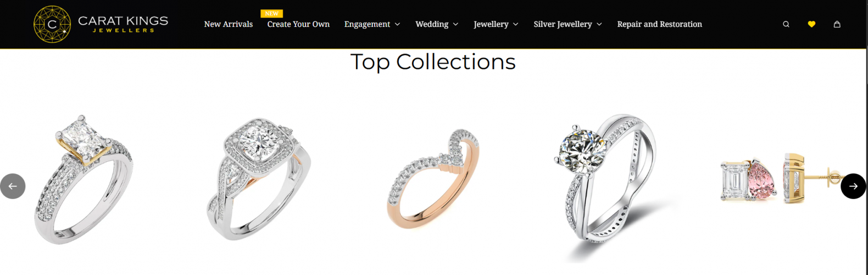Expand the Engagement dropdown menu
This screenshot has width=868, height=275.
[x=372, y=24]
